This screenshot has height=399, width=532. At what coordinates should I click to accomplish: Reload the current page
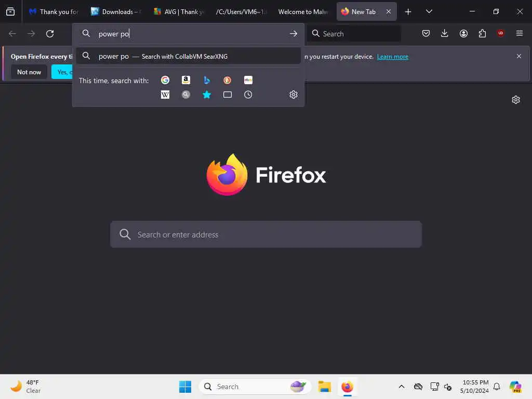[x=50, y=34]
